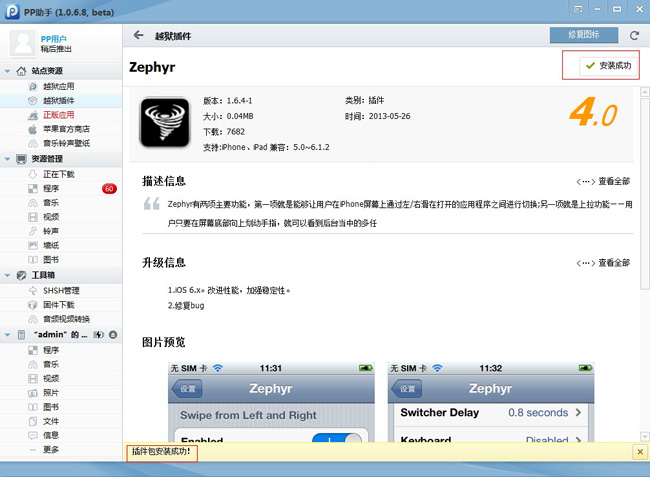Click the Zephyr tornado app icon

click(x=164, y=121)
